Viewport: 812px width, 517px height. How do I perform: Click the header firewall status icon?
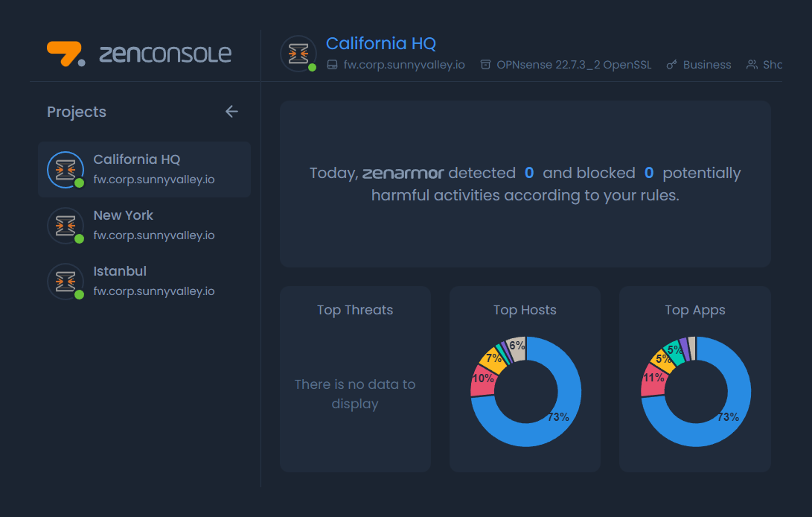click(298, 54)
